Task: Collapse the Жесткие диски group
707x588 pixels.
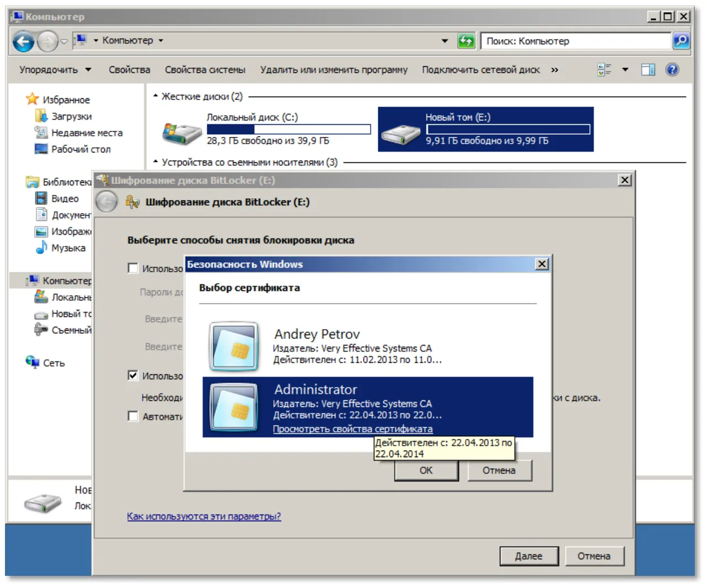Action: pos(156,96)
